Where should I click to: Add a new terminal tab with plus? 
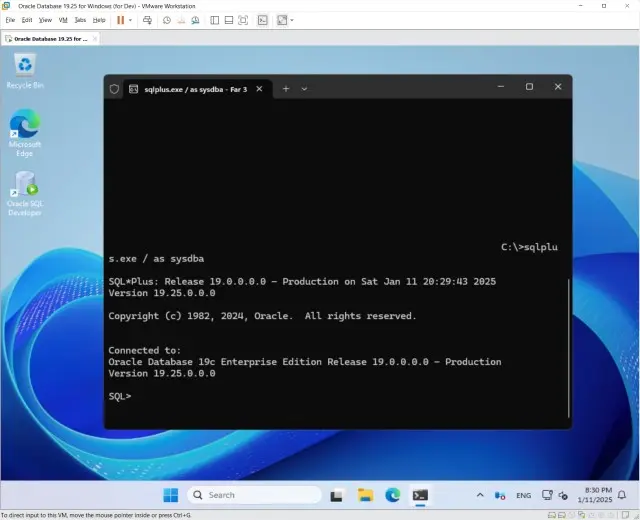click(286, 89)
